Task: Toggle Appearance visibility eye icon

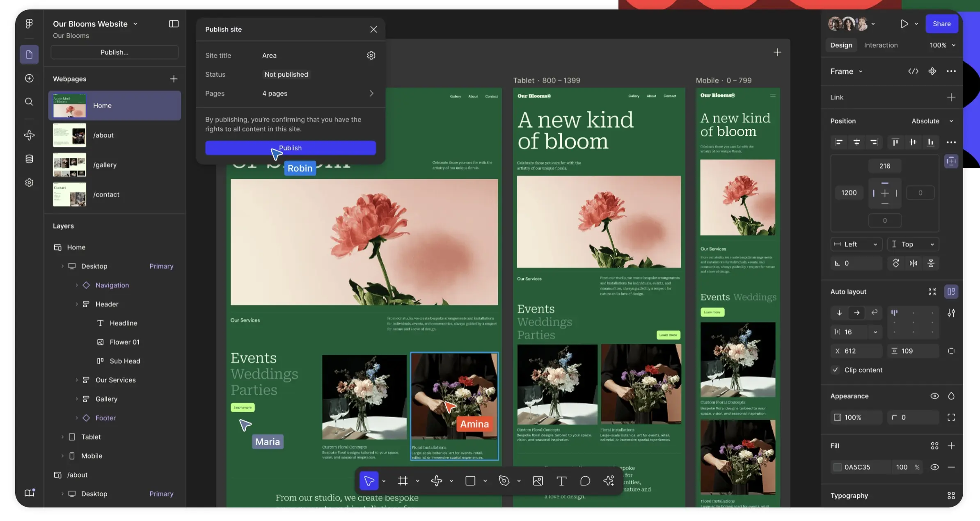Action: click(934, 396)
